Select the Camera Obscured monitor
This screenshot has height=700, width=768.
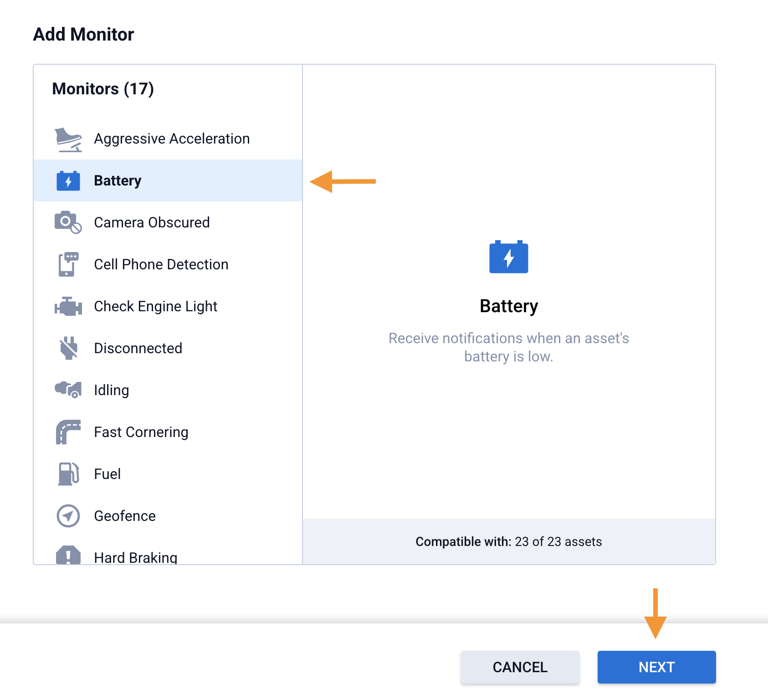[x=152, y=223]
